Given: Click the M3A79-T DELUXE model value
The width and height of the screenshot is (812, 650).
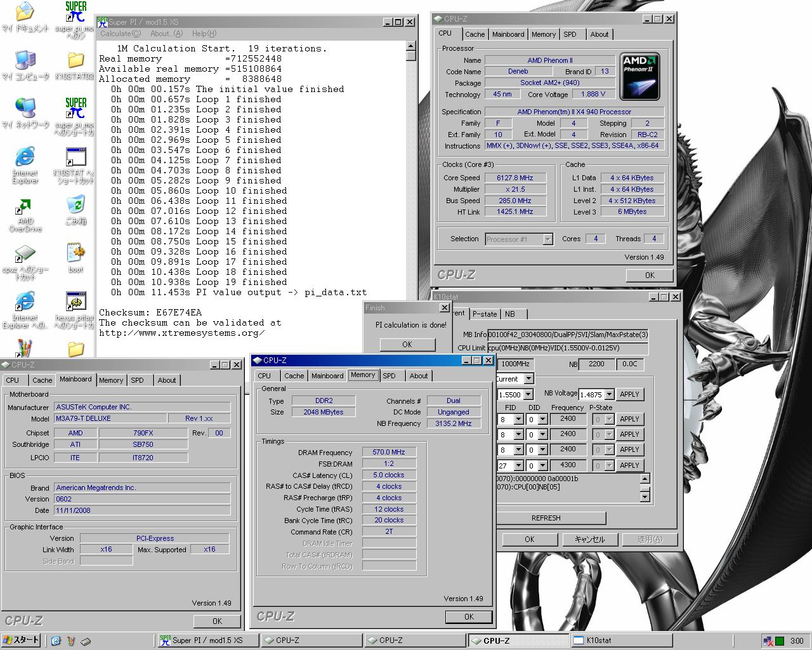Looking at the screenshot, I should [110, 419].
